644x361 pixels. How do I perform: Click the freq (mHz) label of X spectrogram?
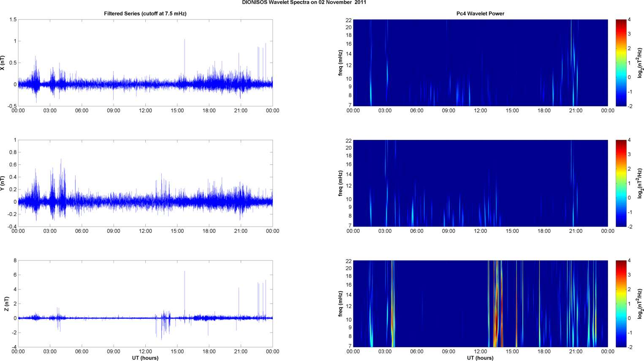click(x=340, y=63)
